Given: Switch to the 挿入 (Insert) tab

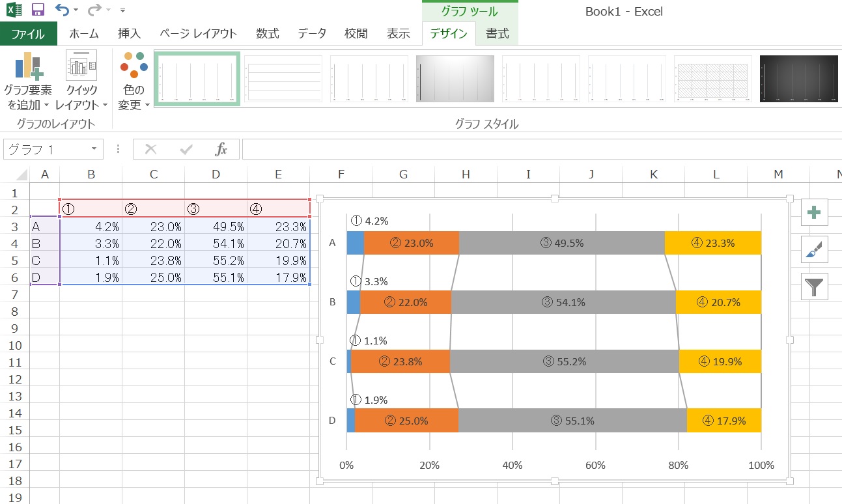Looking at the screenshot, I should pyautogui.click(x=129, y=34).
